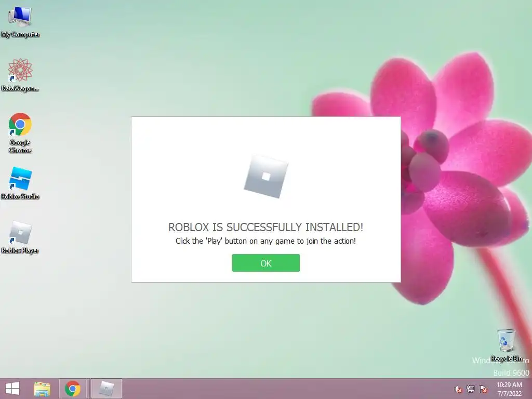This screenshot has height=399, width=532.
Task: Open File Explorer from the taskbar
Action: point(42,389)
